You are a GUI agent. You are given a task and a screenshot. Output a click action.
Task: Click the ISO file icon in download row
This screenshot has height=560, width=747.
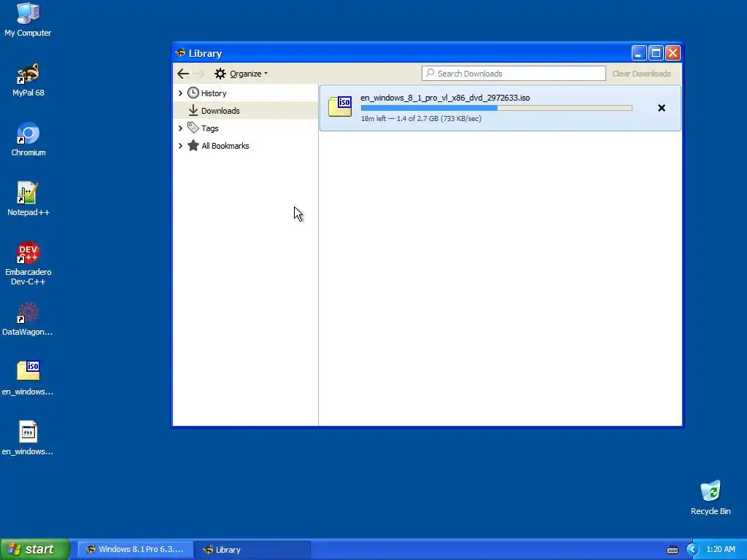pyautogui.click(x=340, y=106)
